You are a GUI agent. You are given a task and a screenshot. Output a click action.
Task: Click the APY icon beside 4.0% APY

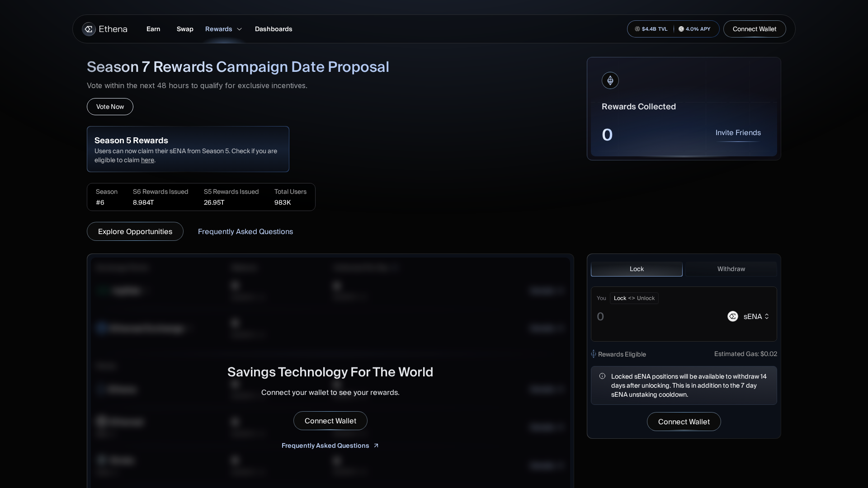tap(681, 29)
